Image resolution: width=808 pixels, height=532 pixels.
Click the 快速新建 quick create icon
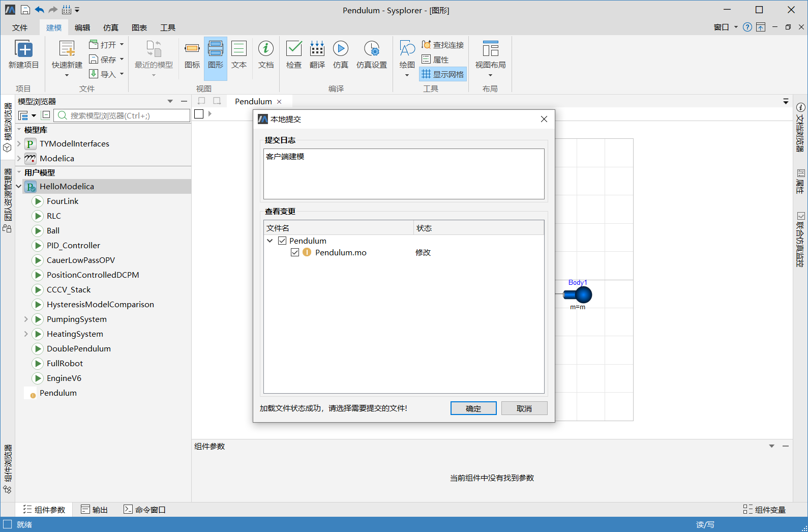[67, 49]
